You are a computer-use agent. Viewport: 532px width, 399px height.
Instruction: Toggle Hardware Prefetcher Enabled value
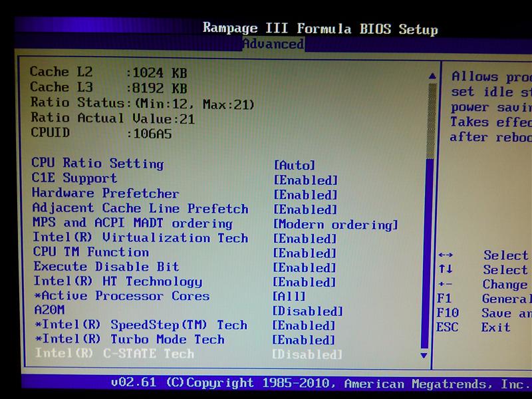306,195
